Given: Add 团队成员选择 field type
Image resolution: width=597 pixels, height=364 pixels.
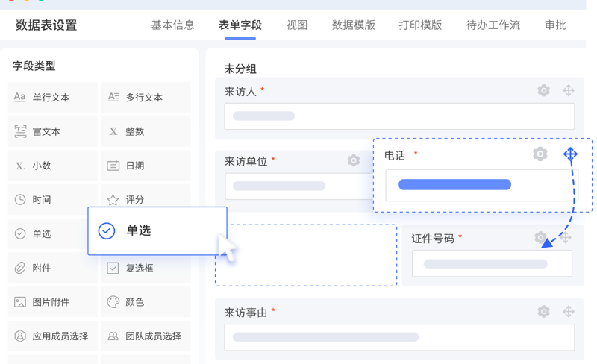Looking at the screenshot, I should (x=146, y=336).
